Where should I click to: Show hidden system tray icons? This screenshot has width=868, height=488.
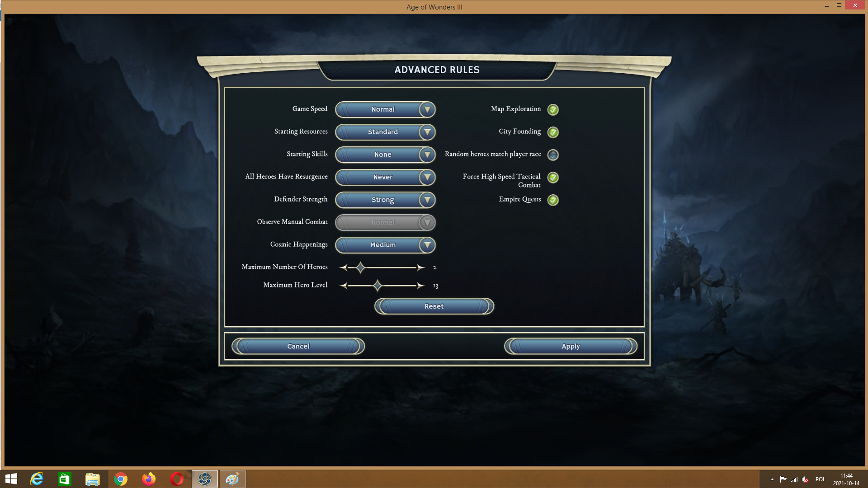coord(772,479)
